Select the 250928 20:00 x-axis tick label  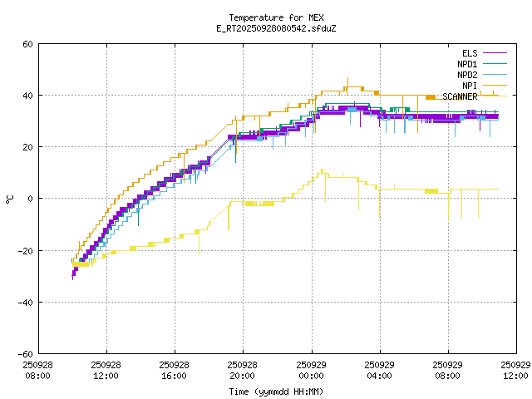coord(243,370)
